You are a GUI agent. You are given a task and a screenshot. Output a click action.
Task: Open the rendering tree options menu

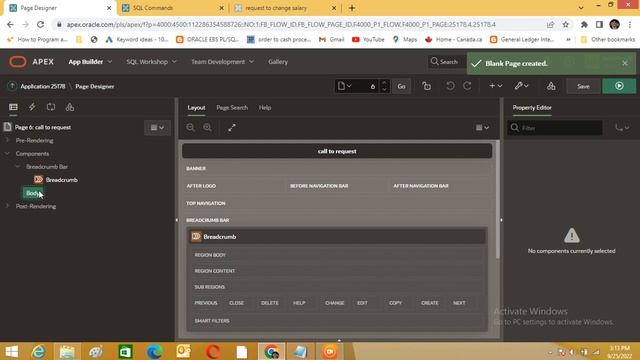(157, 127)
